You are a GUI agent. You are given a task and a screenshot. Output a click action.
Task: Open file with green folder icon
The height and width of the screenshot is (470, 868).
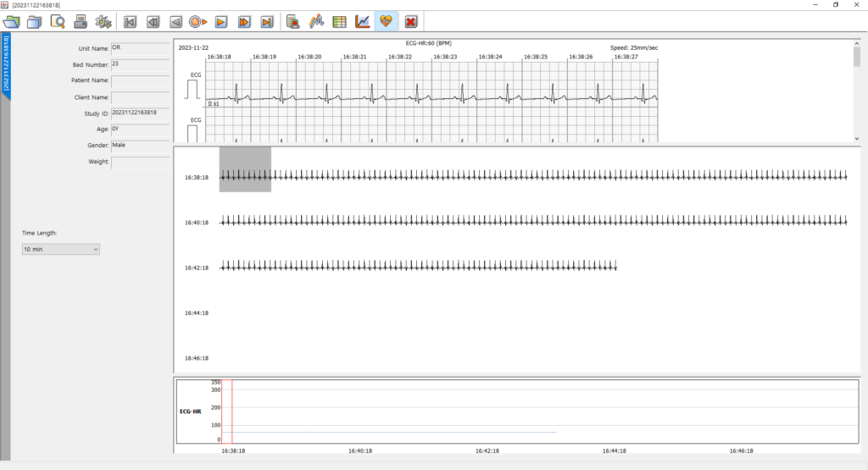pos(12,22)
